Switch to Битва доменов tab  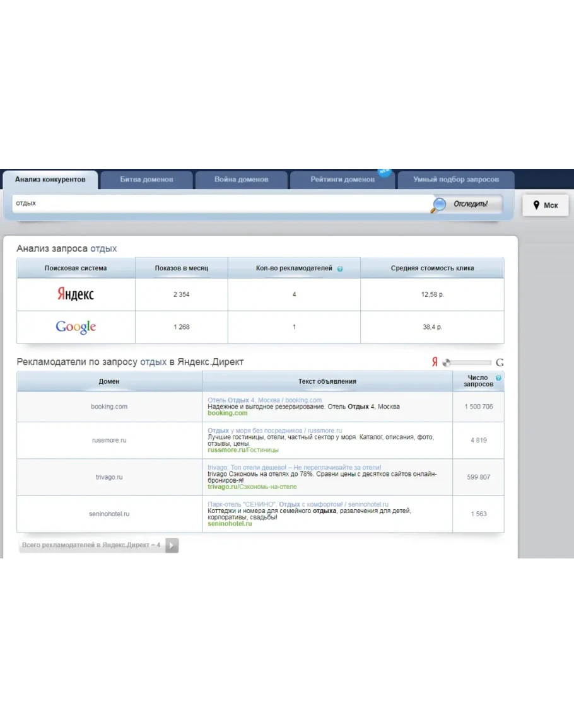point(146,180)
